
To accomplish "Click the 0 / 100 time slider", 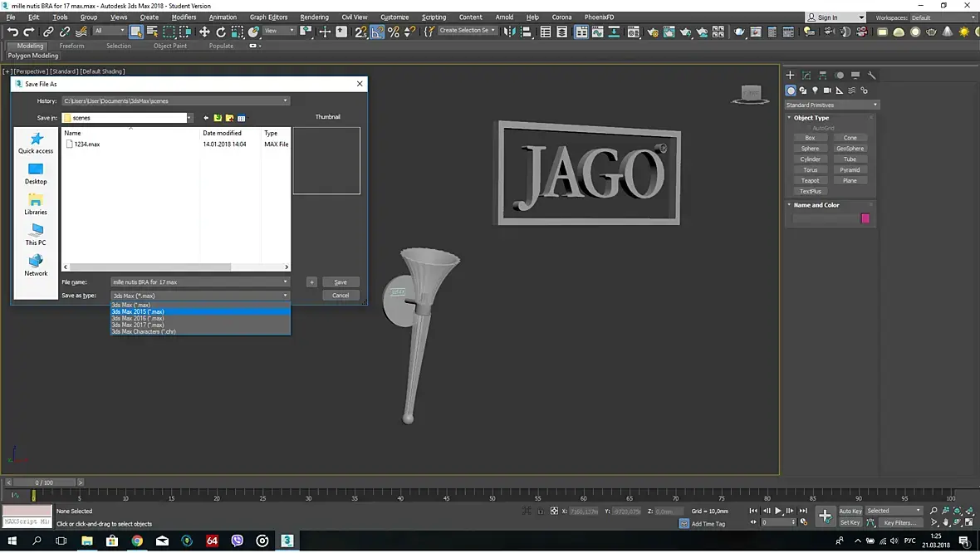I will (x=44, y=482).
